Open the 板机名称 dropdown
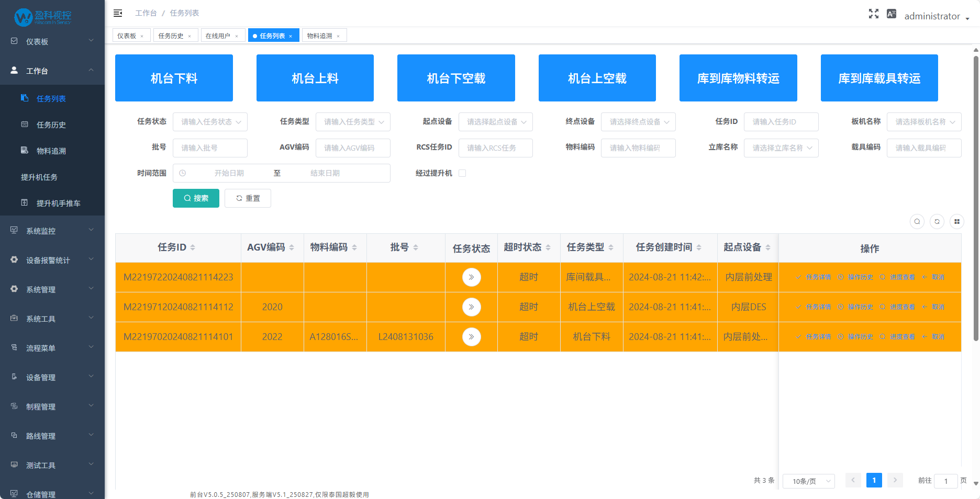The height and width of the screenshot is (499, 980). click(924, 122)
